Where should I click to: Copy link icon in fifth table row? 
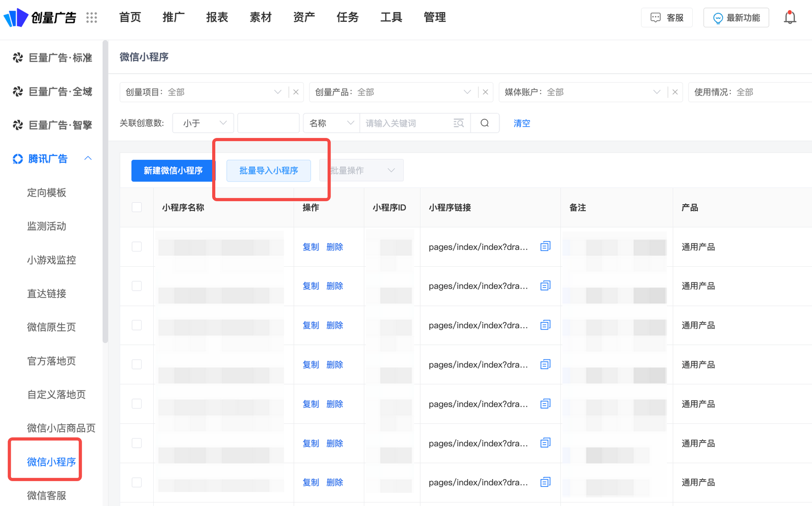point(545,404)
